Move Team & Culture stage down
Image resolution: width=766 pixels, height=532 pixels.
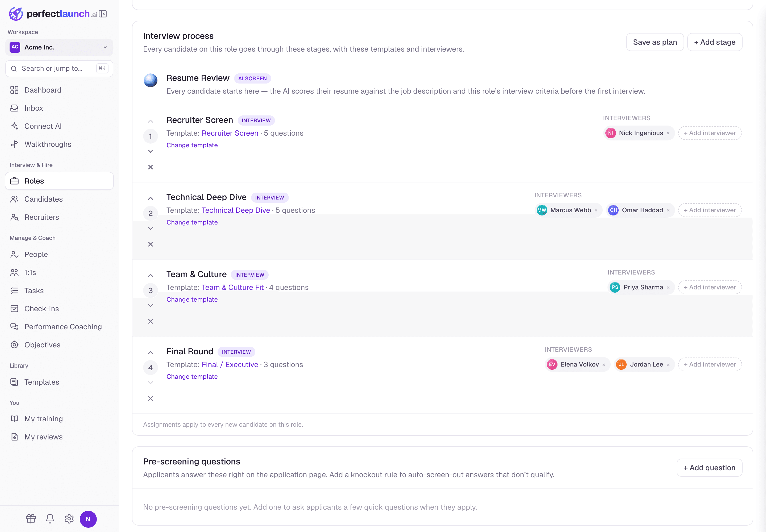point(151,305)
